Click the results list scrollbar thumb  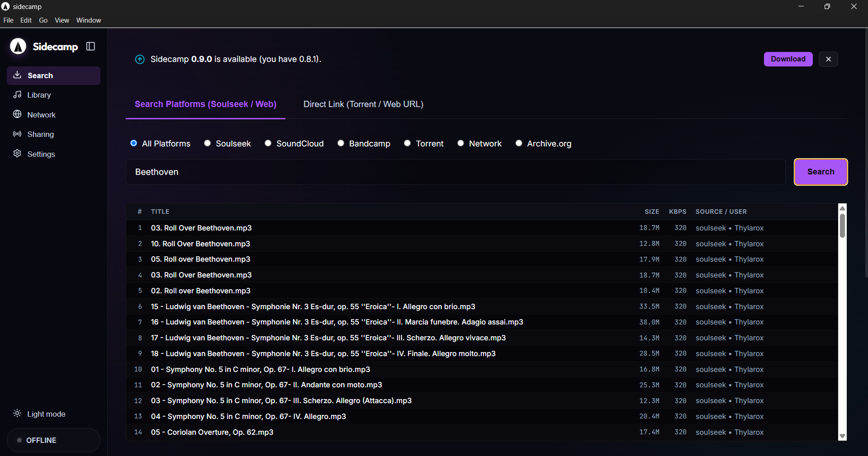pyautogui.click(x=842, y=226)
